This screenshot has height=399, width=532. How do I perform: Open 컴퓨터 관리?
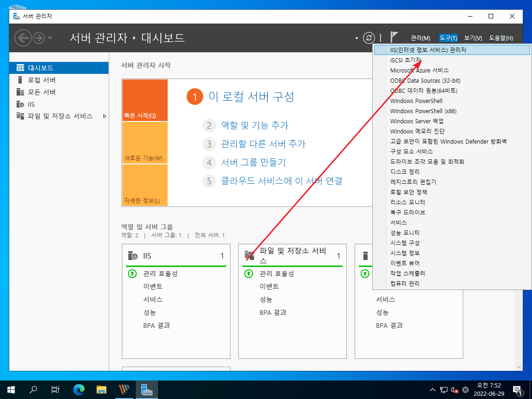pos(452,284)
